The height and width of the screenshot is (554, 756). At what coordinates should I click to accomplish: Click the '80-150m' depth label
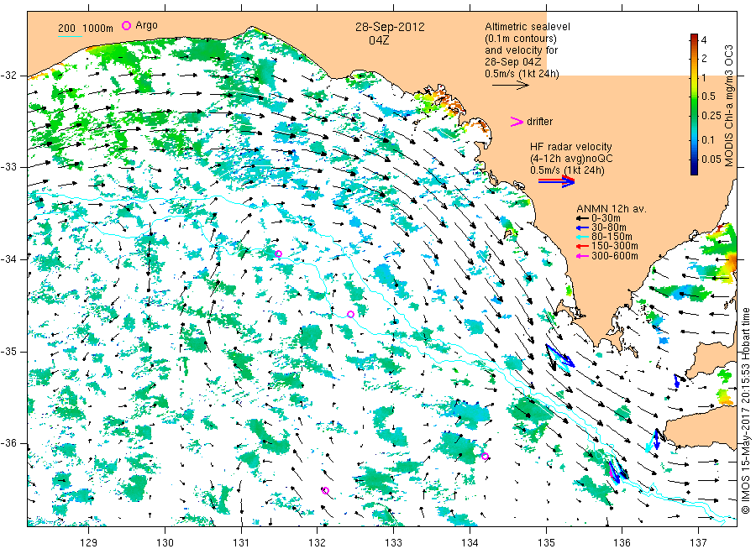coord(612,237)
